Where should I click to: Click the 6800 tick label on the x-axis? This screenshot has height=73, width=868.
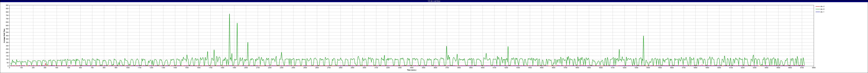[814, 68]
